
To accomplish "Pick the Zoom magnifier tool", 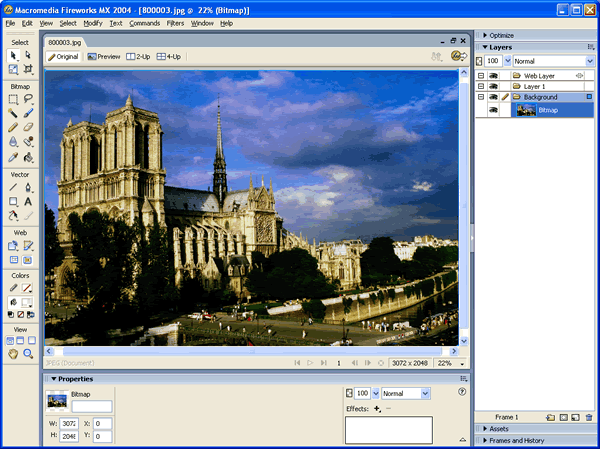I will pyautogui.click(x=28, y=354).
